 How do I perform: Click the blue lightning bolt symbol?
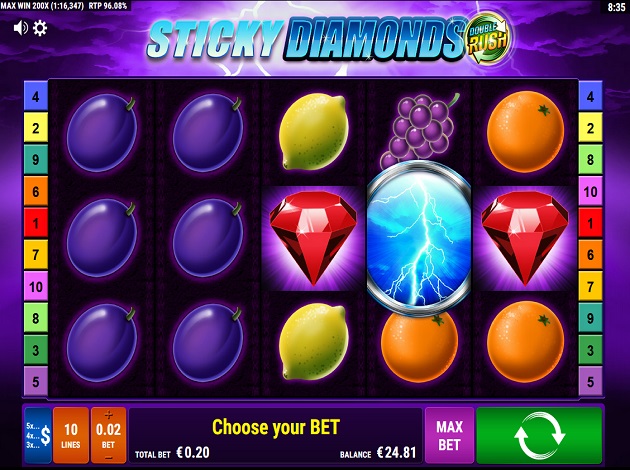tap(419, 238)
